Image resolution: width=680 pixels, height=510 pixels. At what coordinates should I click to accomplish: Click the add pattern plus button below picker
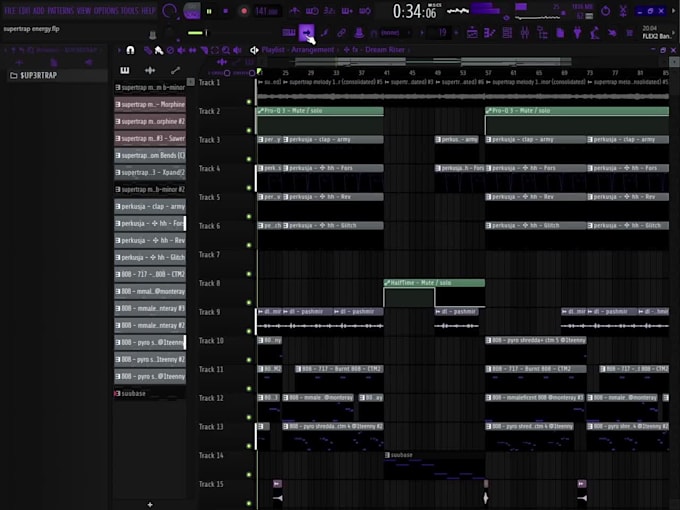pos(150,504)
